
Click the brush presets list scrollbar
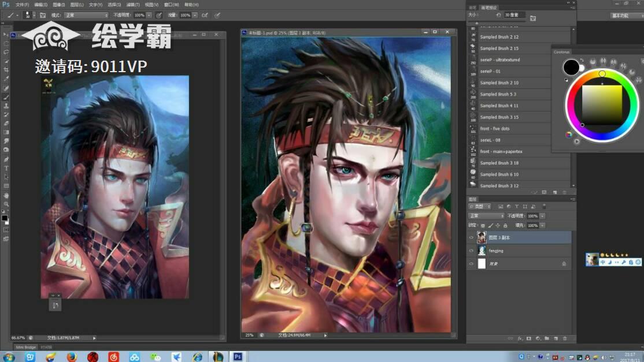click(573, 107)
